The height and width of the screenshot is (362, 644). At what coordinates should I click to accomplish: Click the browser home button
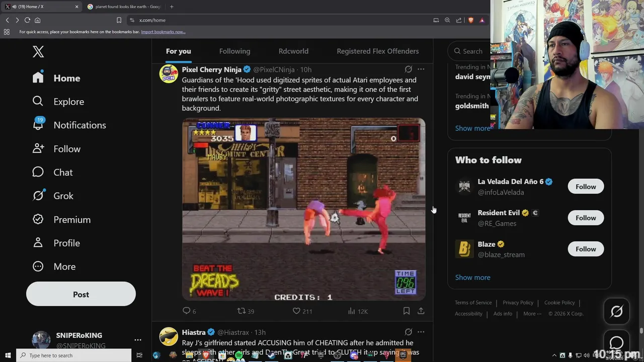(x=37, y=20)
